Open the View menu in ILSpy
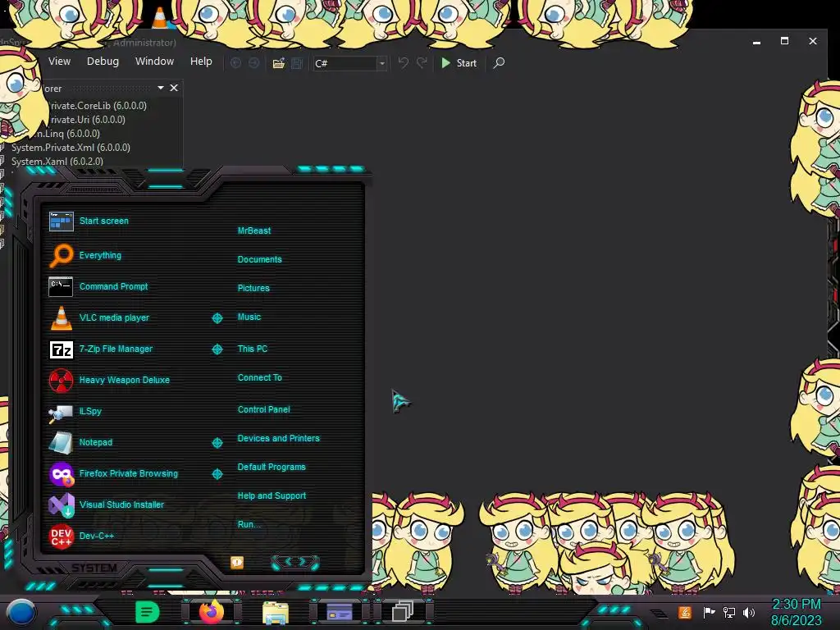The image size is (840, 630). (59, 61)
